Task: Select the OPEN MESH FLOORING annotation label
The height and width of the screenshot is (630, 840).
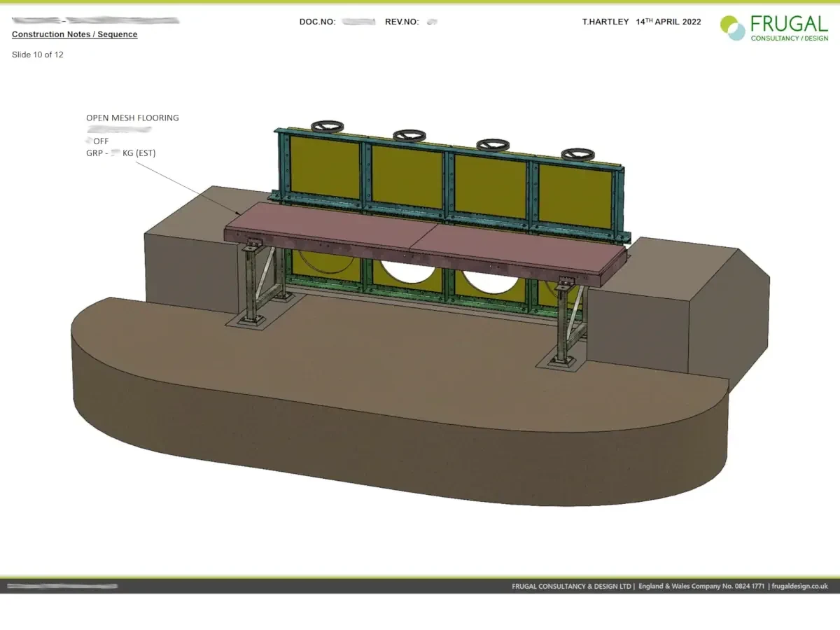Action: tap(132, 118)
